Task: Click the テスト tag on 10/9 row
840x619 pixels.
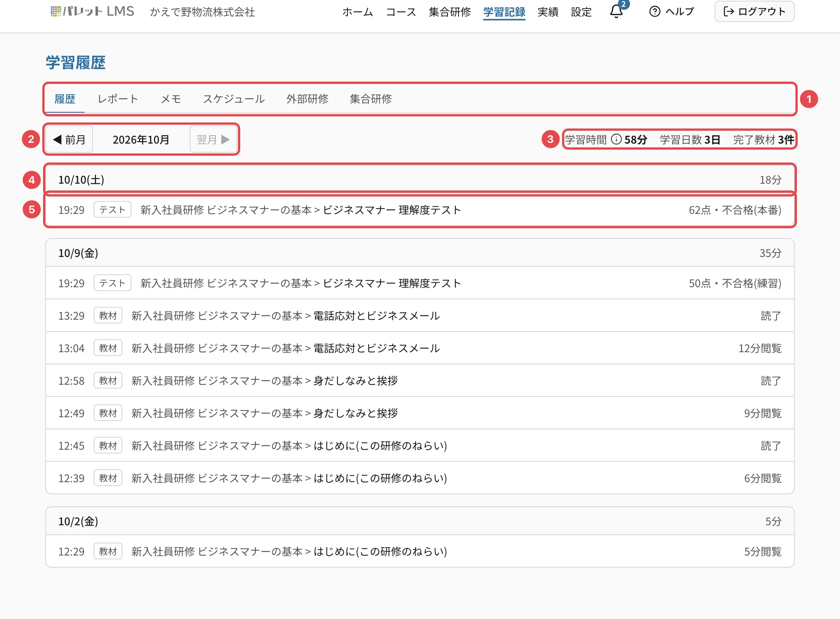Action: 113,283
